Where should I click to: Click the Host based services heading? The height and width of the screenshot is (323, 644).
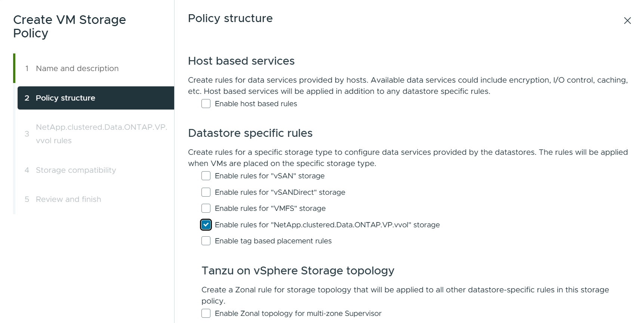click(241, 61)
